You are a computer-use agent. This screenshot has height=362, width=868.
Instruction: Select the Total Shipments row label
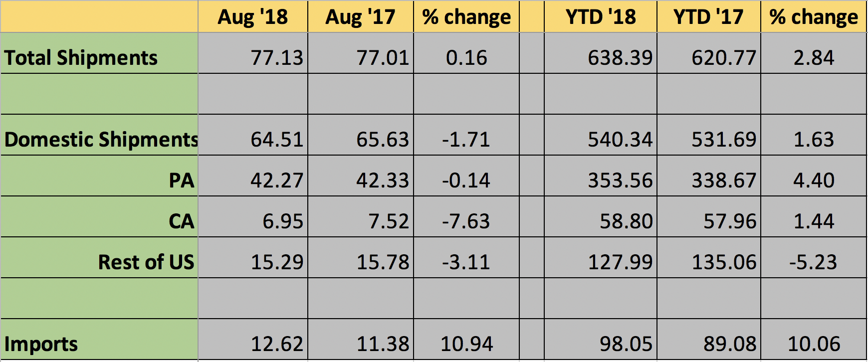click(81, 58)
